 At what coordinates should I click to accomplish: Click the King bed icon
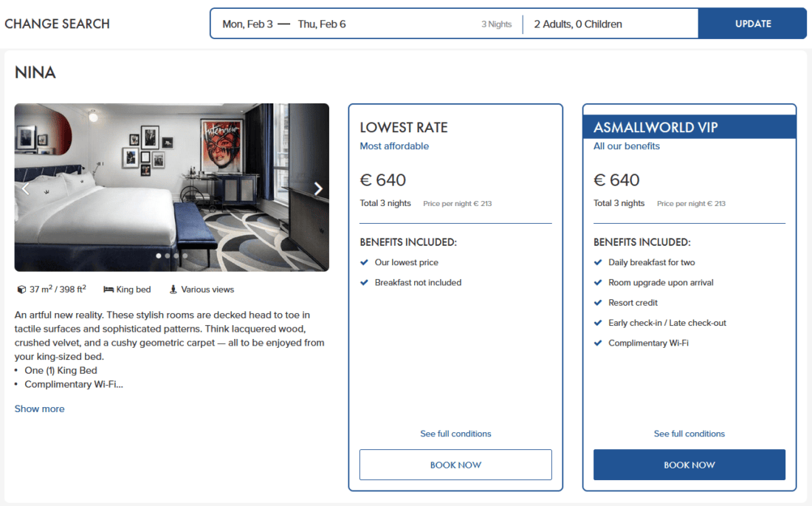tap(109, 290)
